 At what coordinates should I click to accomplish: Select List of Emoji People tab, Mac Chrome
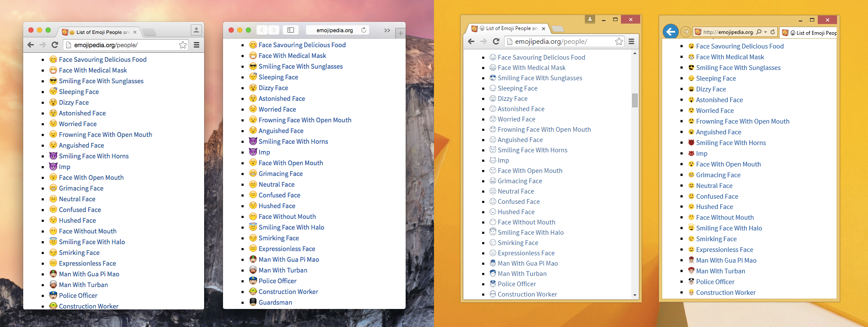pos(99,32)
